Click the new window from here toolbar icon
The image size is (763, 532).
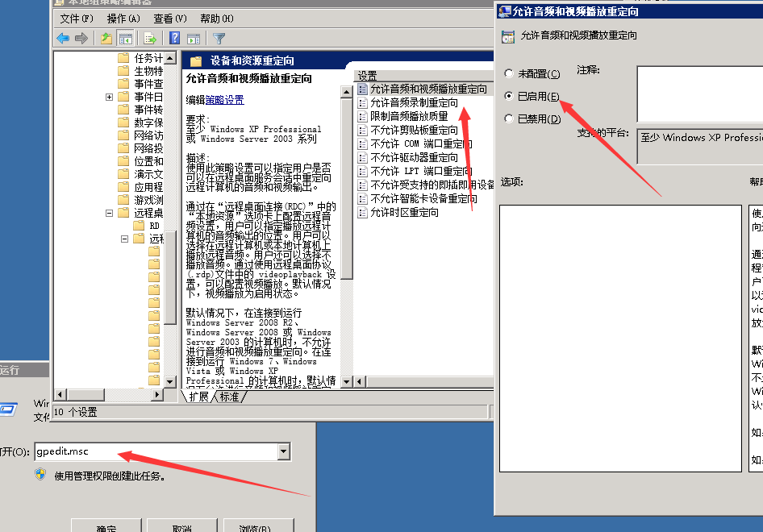(x=194, y=37)
